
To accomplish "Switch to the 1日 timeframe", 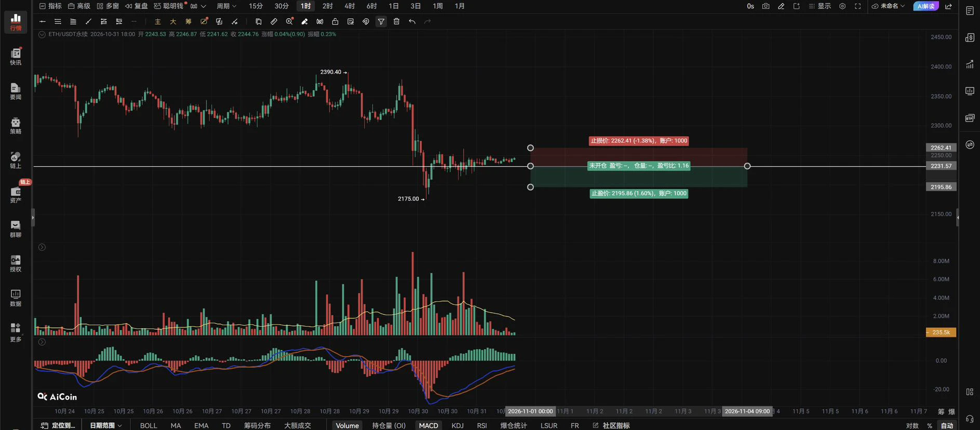I will 394,6.
